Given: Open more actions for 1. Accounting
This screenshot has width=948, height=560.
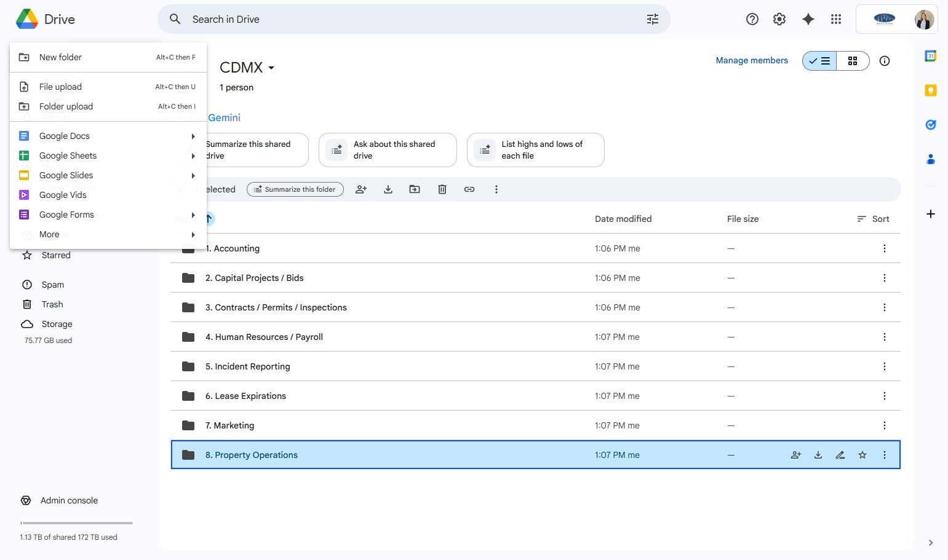Looking at the screenshot, I should [885, 248].
